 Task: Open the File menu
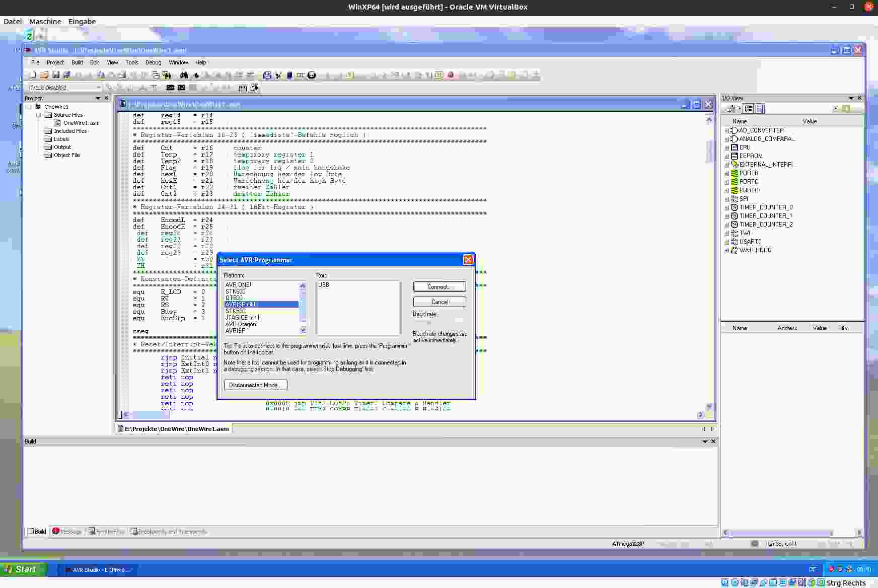coord(35,62)
